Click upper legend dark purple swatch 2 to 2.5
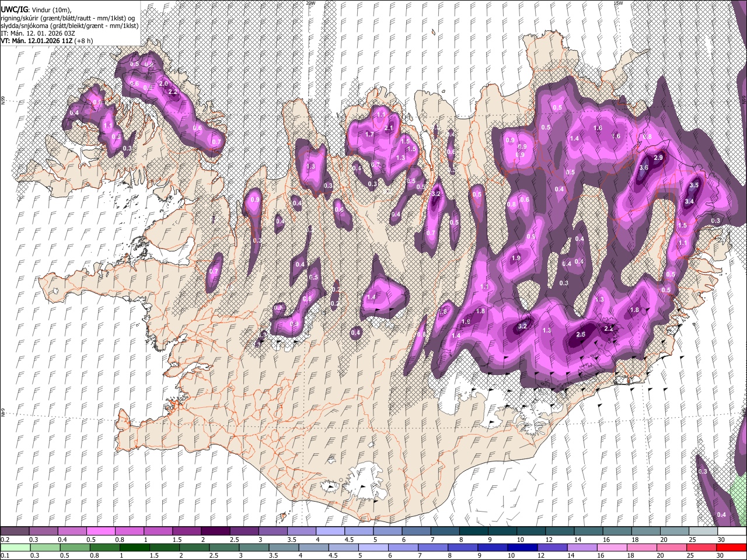Image resolution: width=747 pixels, height=560 pixels. pyautogui.click(x=215, y=531)
